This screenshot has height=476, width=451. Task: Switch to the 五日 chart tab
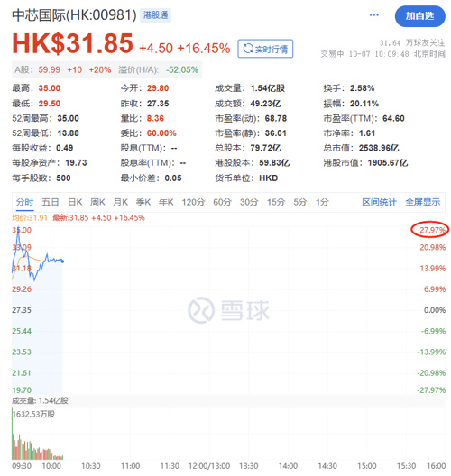coord(51,202)
